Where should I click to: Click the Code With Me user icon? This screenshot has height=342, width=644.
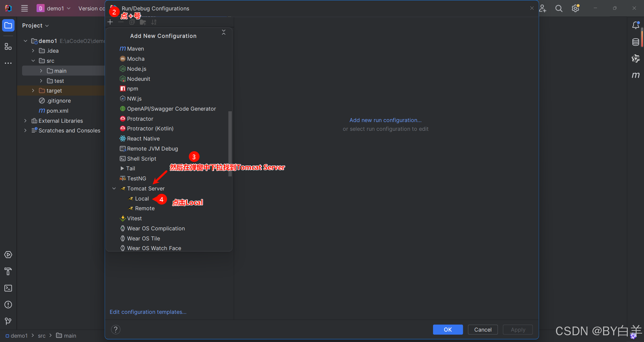pyautogui.click(x=542, y=8)
